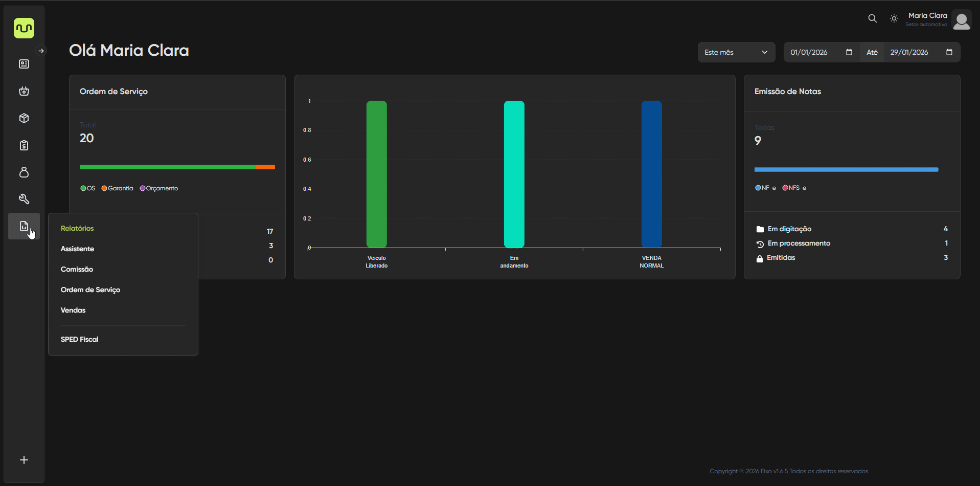This screenshot has width=980, height=486.
Task: Click Maria Clara's profile avatar
Action: tap(961, 20)
